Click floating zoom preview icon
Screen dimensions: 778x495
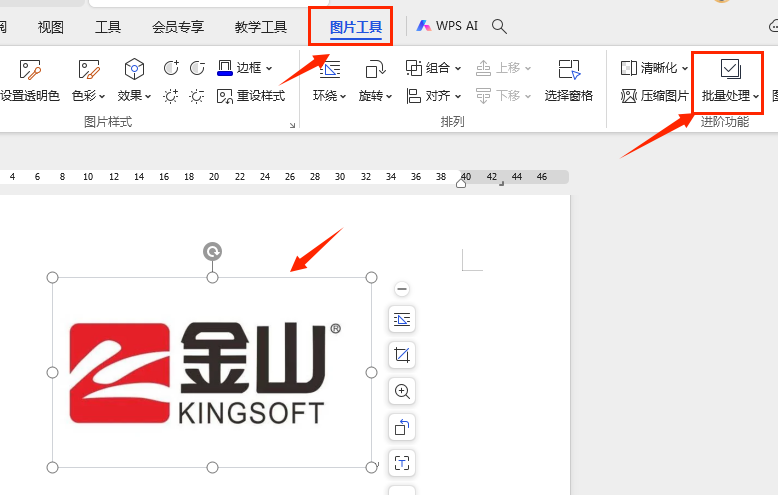click(x=402, y=391)
